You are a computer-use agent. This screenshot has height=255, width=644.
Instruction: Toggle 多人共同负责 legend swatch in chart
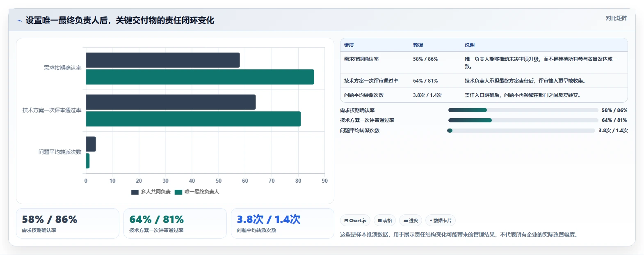point(135,192)
